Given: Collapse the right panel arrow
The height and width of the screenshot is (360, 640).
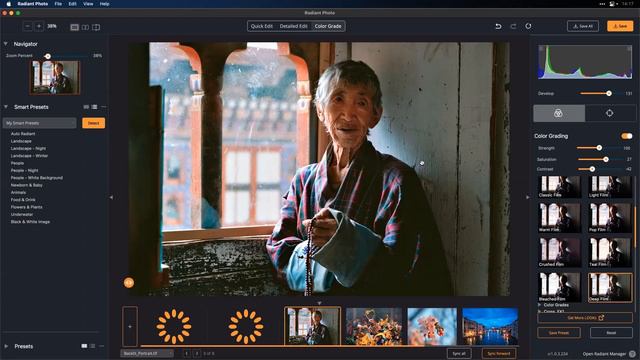Looking at the screenshot, I should (527, 197).
